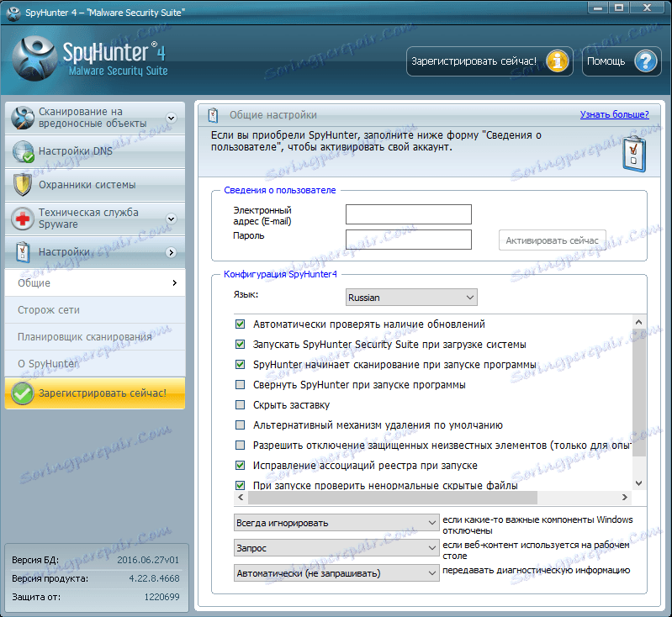Click the large clipboard icon in description area

tap(634, 154)
